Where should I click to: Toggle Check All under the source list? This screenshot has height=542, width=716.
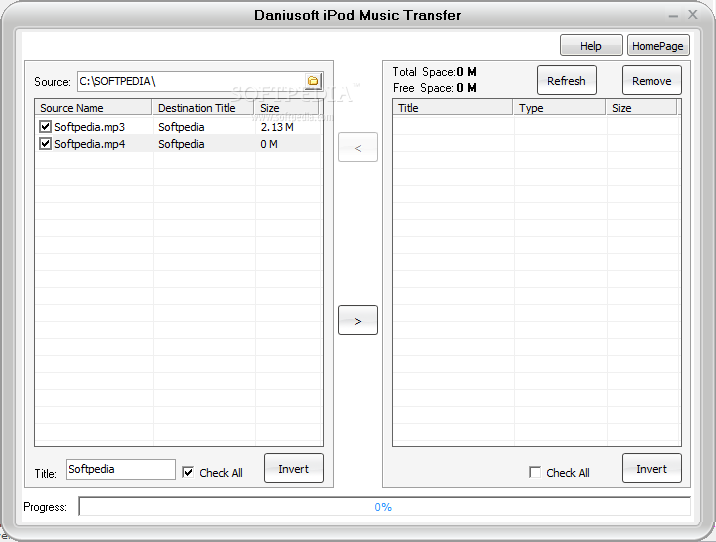pos(188,472)
